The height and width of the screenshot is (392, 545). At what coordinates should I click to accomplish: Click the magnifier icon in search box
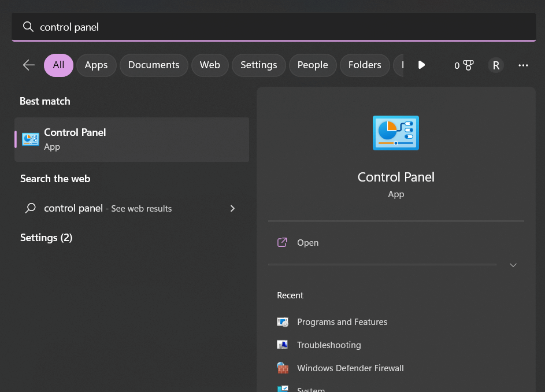28,27
